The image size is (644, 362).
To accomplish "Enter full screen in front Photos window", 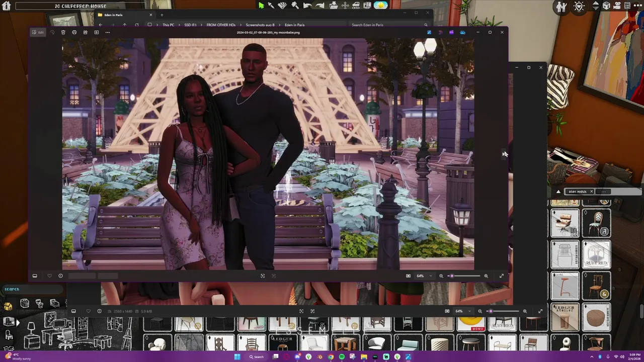I will [x=502, y=276].
